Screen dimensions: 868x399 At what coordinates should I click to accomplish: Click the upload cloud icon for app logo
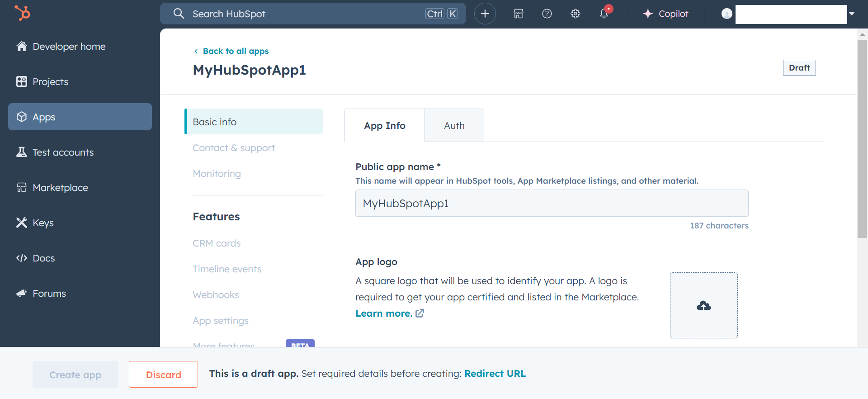(704, 306)
